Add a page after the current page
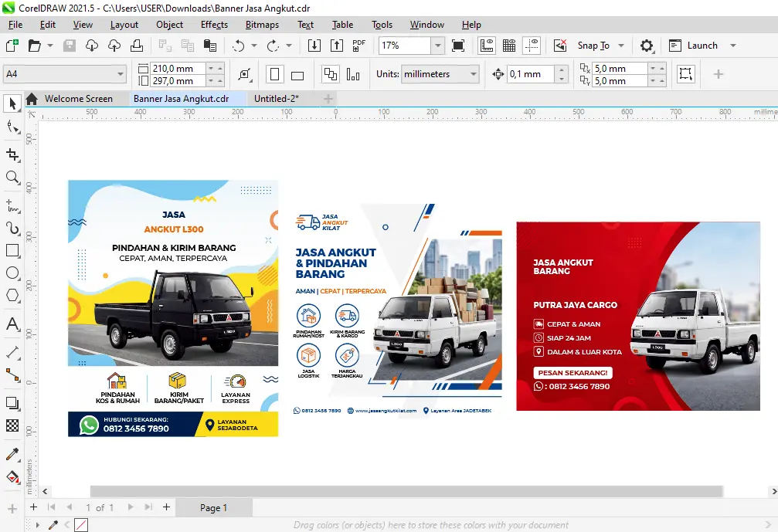 (x=166, y=507)
